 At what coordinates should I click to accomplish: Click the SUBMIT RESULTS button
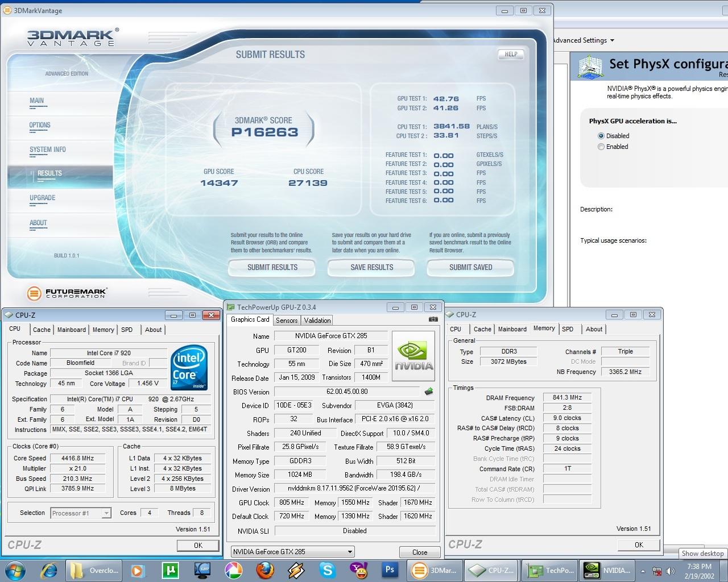pos(272,267)
